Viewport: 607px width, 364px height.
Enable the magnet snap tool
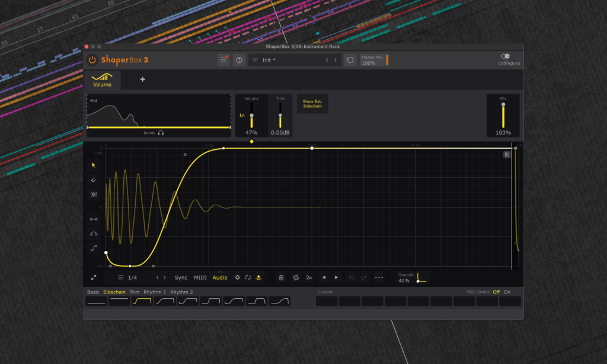(94, 180)
